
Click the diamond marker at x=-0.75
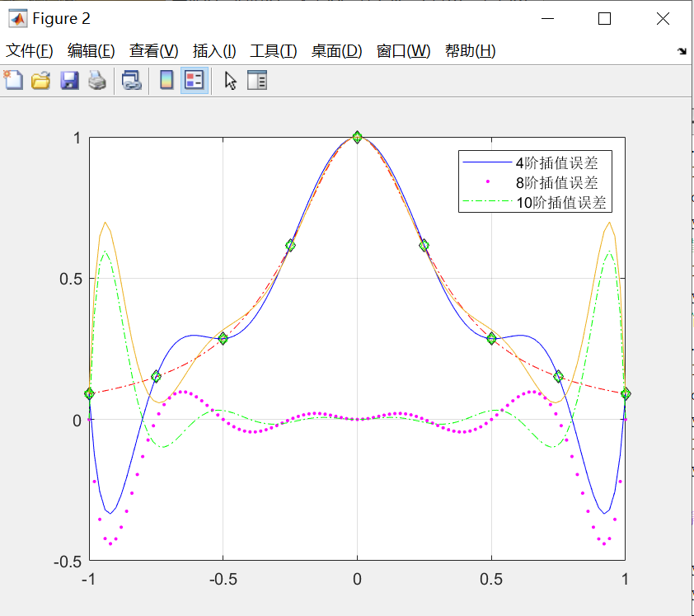[157, 376]
